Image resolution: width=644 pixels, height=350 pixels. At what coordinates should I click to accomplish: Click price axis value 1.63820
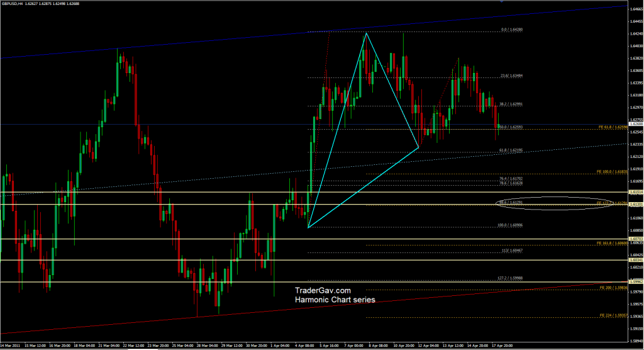tap(636, 59)
